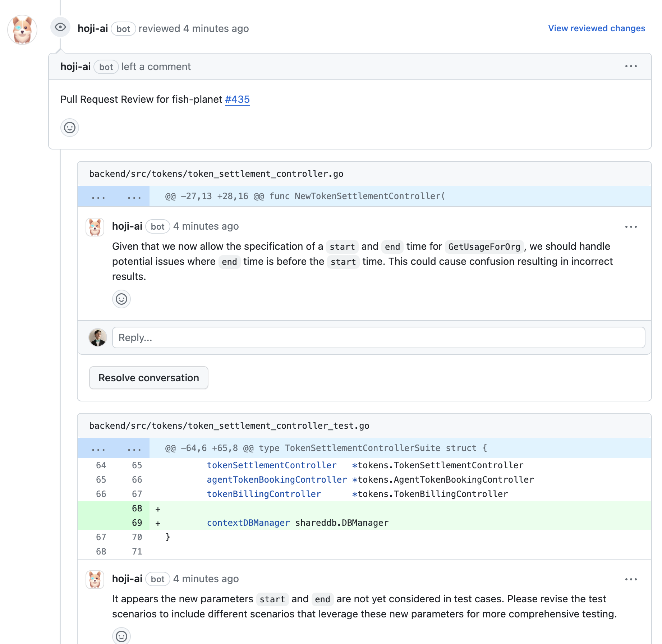
Task: Click into the Reply text field
Action: click(x=378, y=337)
